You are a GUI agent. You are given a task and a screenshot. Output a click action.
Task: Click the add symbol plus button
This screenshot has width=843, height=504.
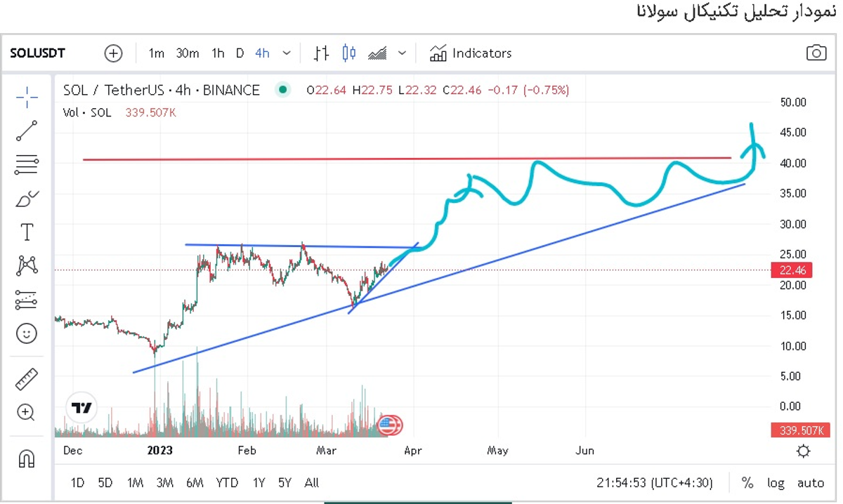coord(113,53)
